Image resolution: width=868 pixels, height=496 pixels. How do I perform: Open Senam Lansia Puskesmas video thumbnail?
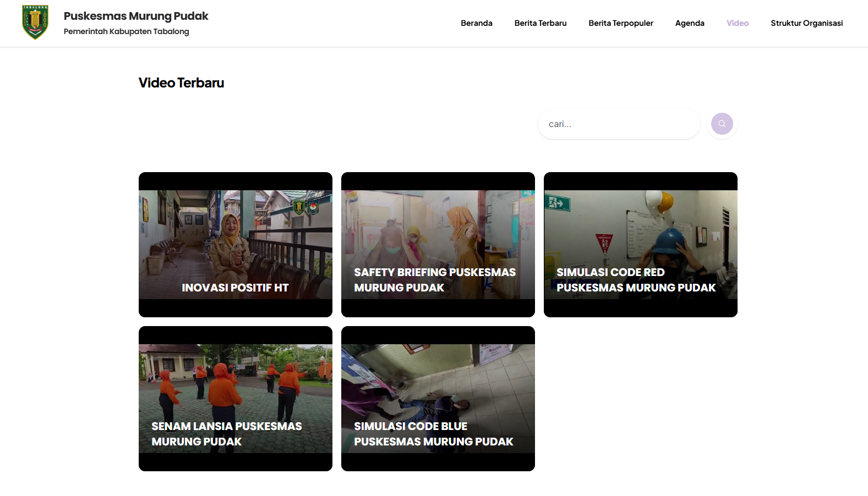236,399
